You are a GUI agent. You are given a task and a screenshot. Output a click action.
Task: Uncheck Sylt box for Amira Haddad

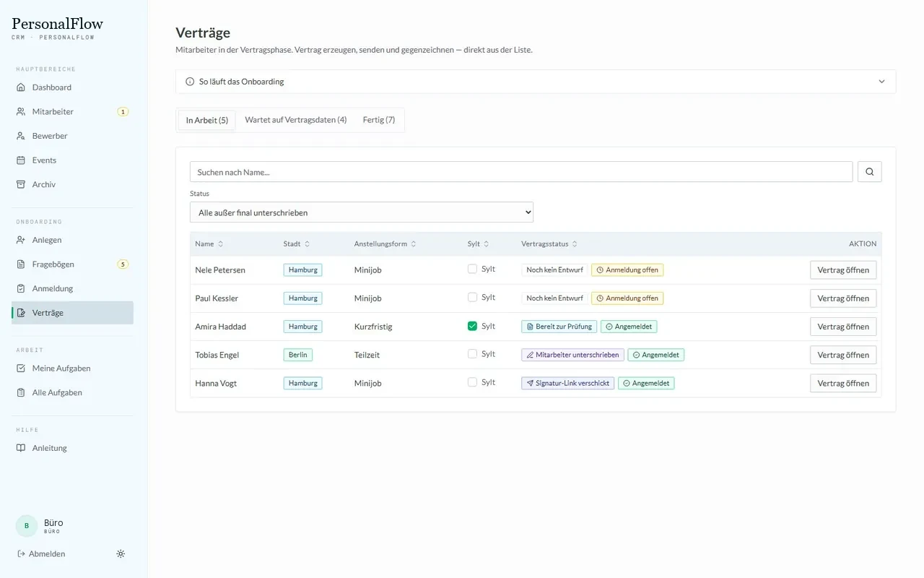tap(472, 326)
